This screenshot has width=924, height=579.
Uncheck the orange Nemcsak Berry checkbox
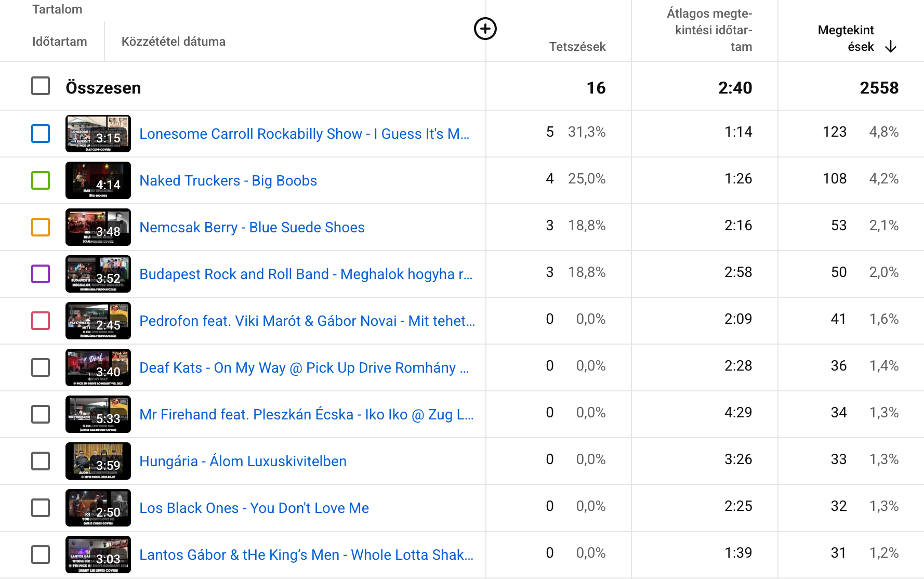click(41, 227)
